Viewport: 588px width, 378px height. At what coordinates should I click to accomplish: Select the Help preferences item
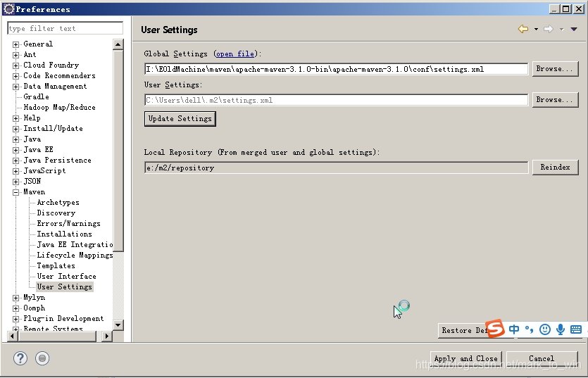32,118
